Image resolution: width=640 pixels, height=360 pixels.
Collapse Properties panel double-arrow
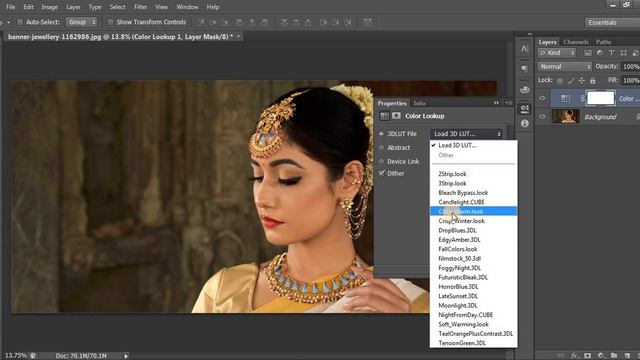(496, 103)
